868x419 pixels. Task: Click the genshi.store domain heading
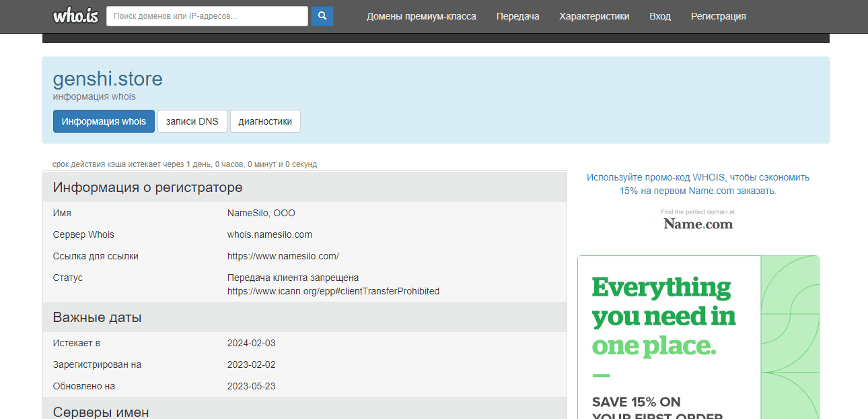[x=108, y=79]
